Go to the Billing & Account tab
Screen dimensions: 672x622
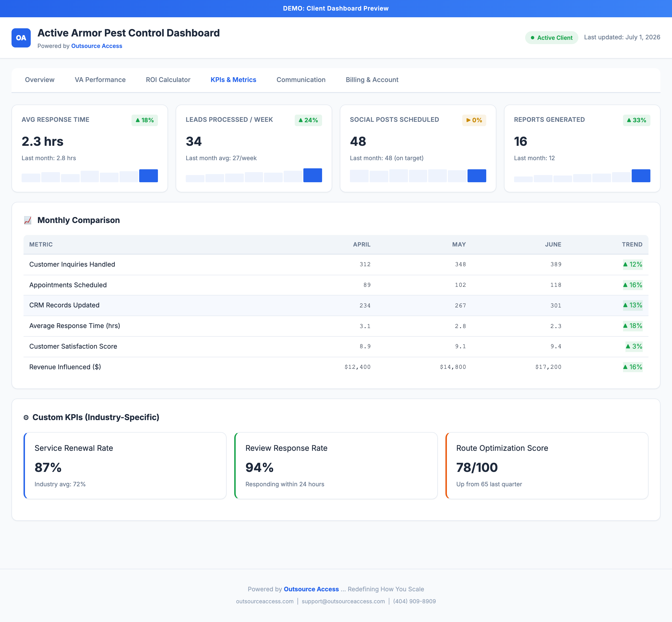[372, 80]
